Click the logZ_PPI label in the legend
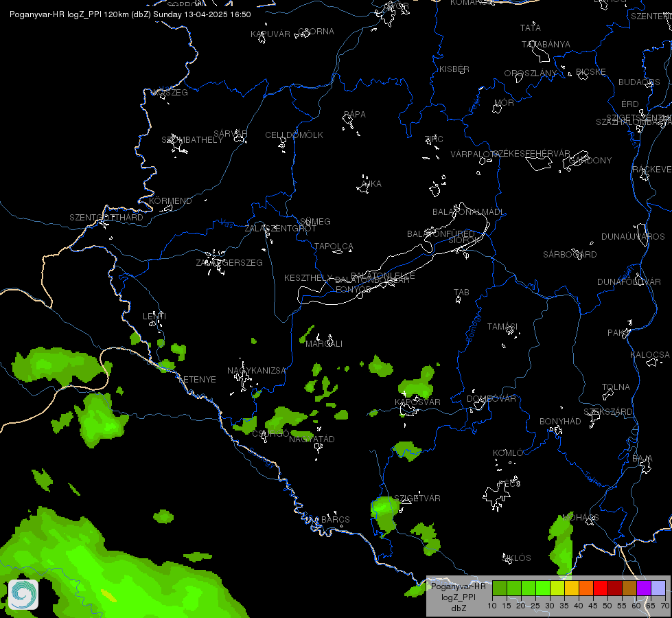This screenshot has height=618, width=672. tap(458, 597)
